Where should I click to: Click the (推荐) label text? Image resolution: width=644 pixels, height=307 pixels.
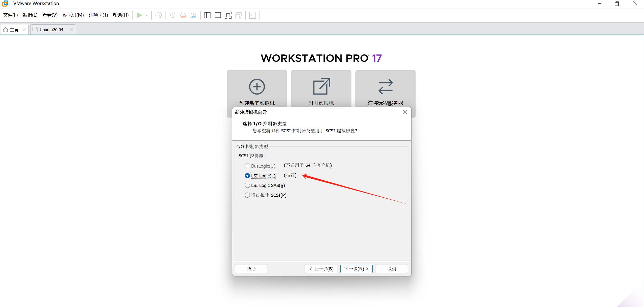pyautogui.click(x=290, y=175)
